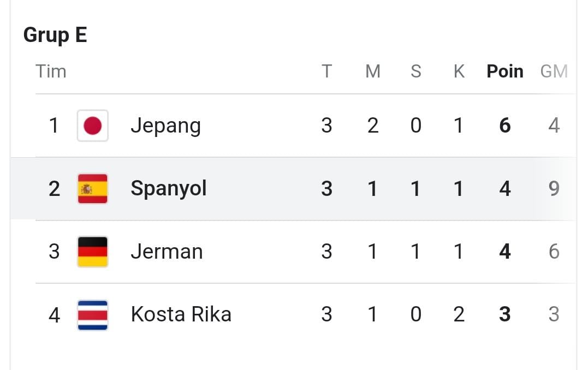Select the Jerman team name
Screen dimensions: 588x370
coord(167,252)
